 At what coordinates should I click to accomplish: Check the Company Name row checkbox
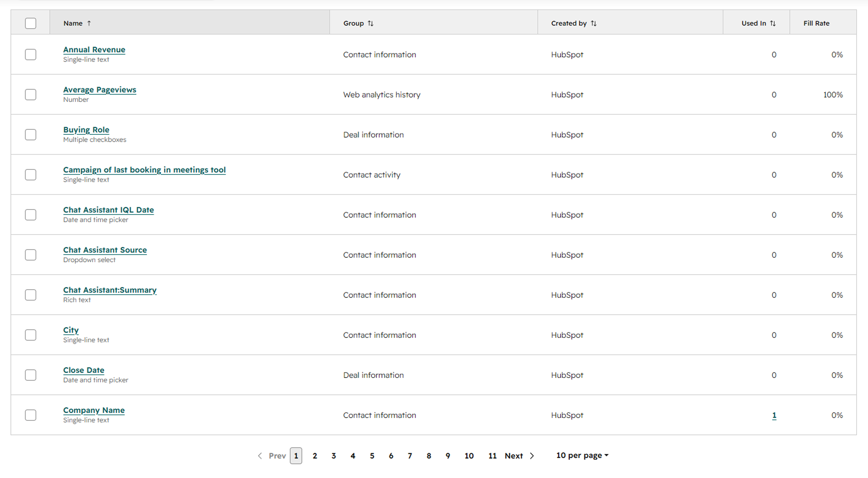tap(31, 415)
